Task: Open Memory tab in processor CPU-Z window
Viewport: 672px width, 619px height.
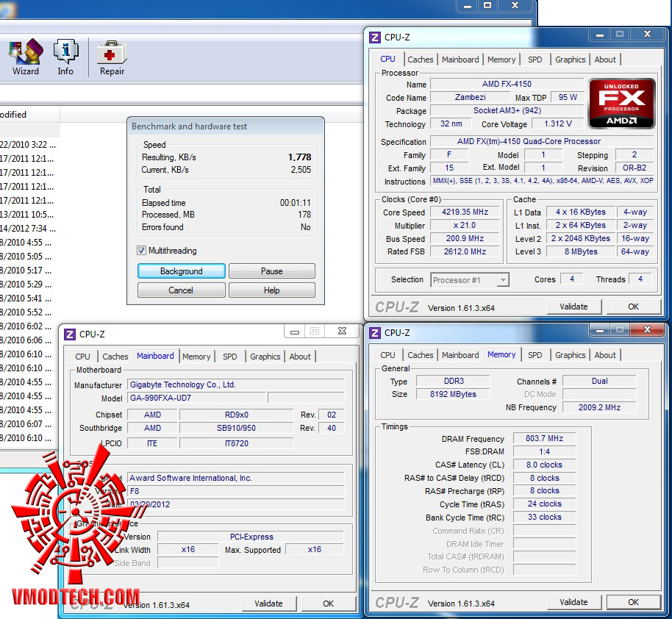Action: point(501,60)
